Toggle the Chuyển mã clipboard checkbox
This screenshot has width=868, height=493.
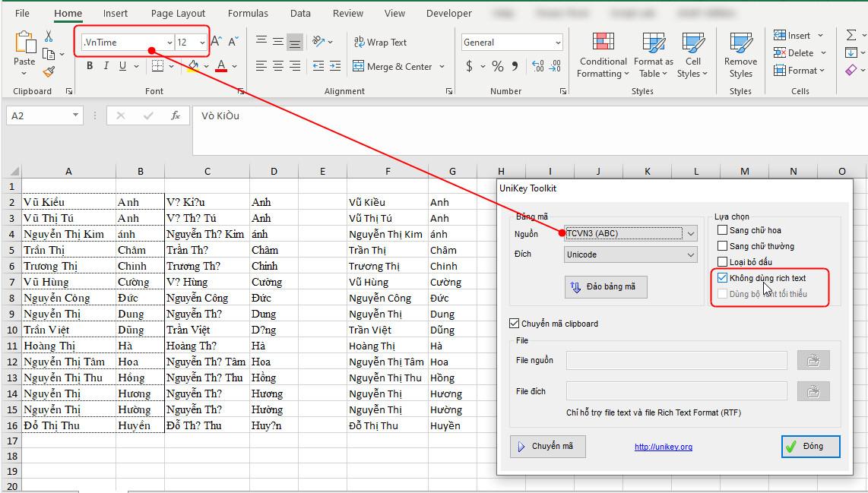515,323
